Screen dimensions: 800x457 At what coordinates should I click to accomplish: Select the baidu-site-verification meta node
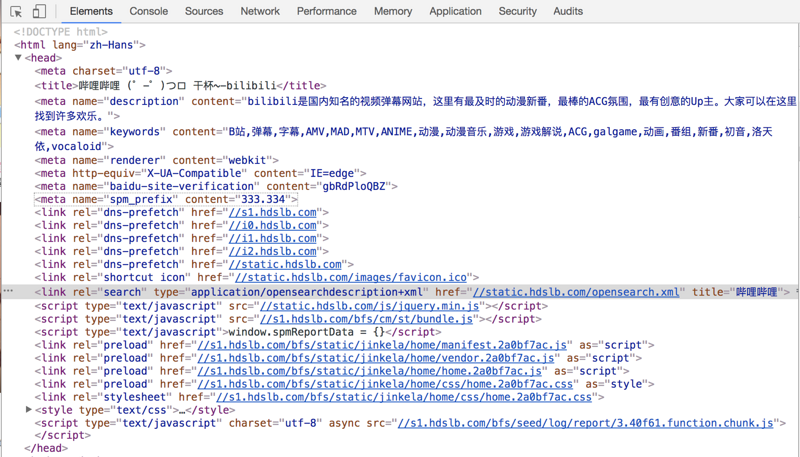click(216, 186)
